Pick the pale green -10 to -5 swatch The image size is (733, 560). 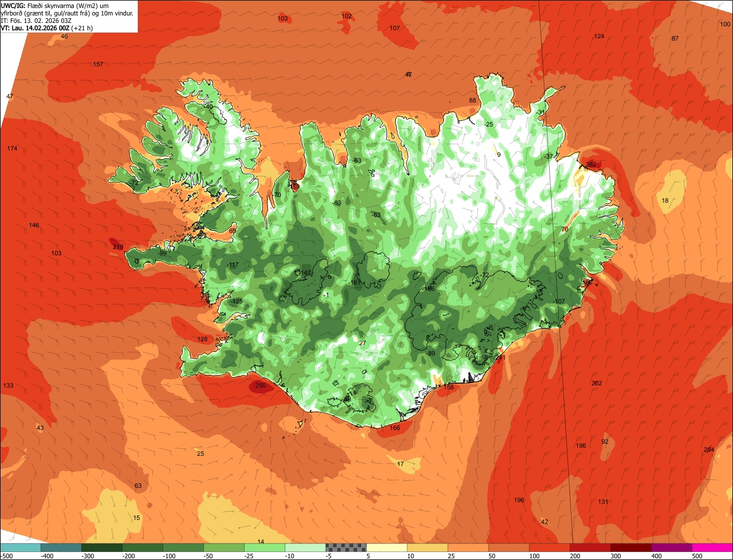click(x=305, y=547)
